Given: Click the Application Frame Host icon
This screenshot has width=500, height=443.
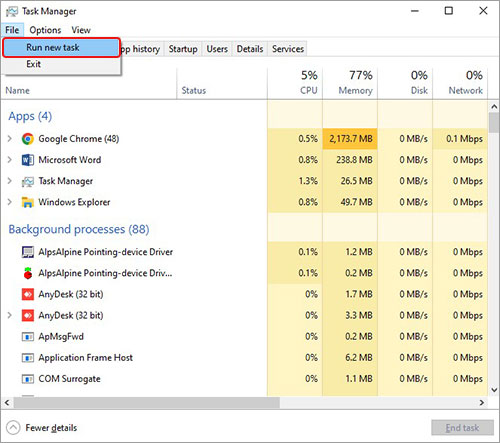Looking at the screenshot, I should (28, 358).
